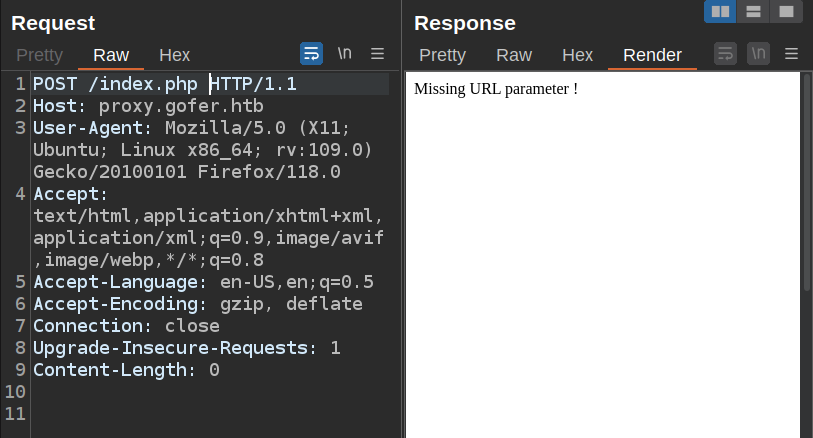Screen dimensions: 813x438
Task: Click the rendered "Missing URL parameter !" text
Action: pyautogui.click(x=496, y=89)
